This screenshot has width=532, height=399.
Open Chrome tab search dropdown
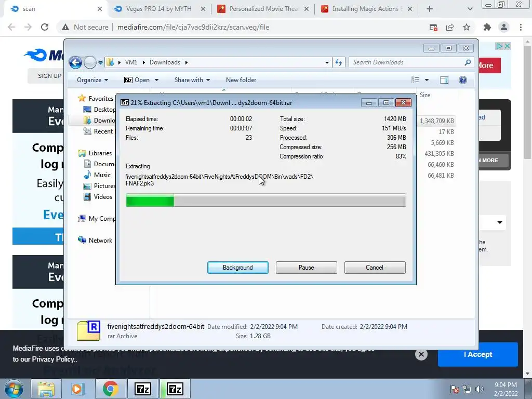470,9
